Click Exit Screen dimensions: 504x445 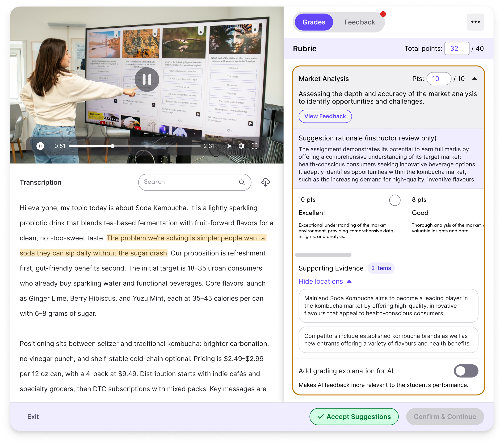[x=33, y=417]
